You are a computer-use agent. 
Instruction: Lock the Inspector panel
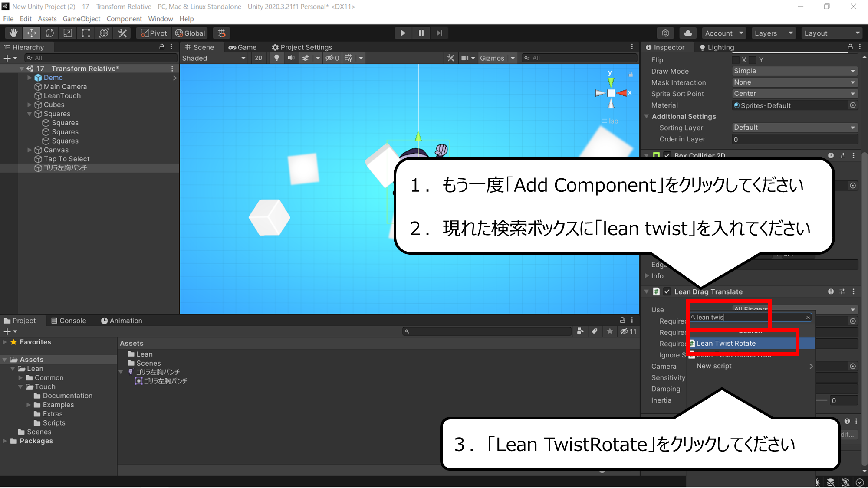850,47
